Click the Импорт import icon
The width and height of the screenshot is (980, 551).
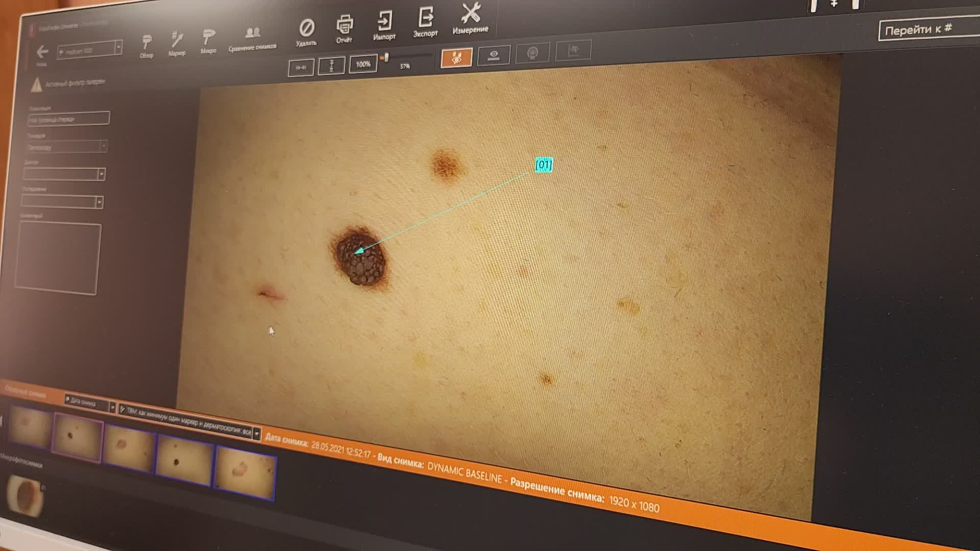384,26
